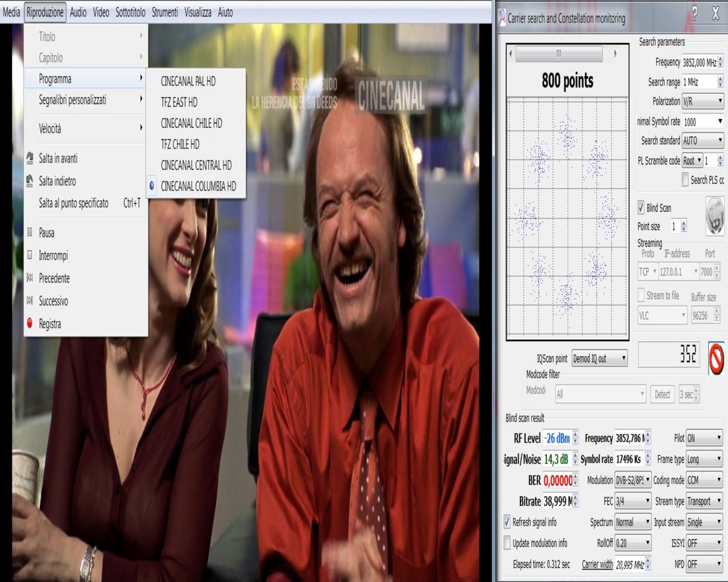The height and width of the screenshot is (582, 728).
Task: Enable the Stream to file checkbox
Action: pyautogui.click(x=641, y=295)
